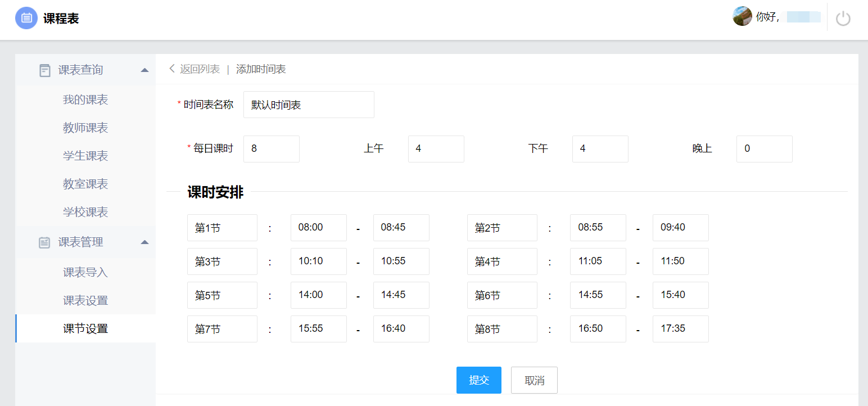This screenshot has width=868, height=406.
Task: Click the user avatar picture
Action: pos(742,16)
